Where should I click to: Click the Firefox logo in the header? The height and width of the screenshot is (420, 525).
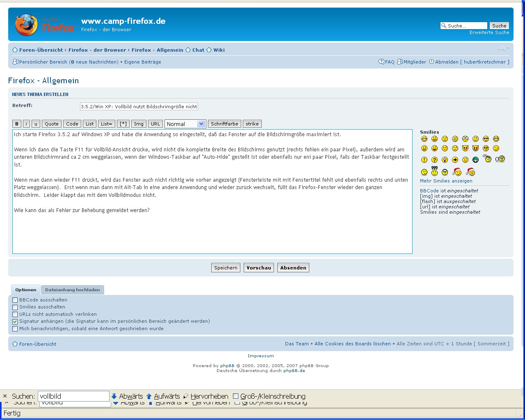click(x=45, y=25)
